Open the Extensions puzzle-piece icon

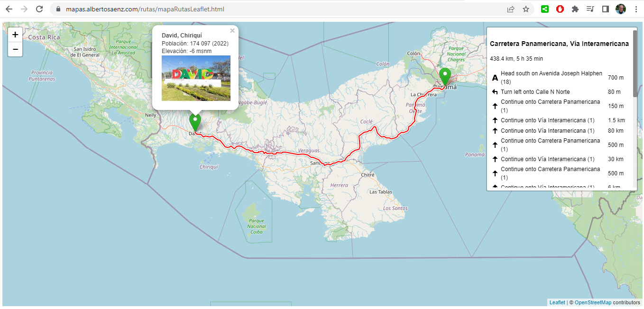point(575,9)
